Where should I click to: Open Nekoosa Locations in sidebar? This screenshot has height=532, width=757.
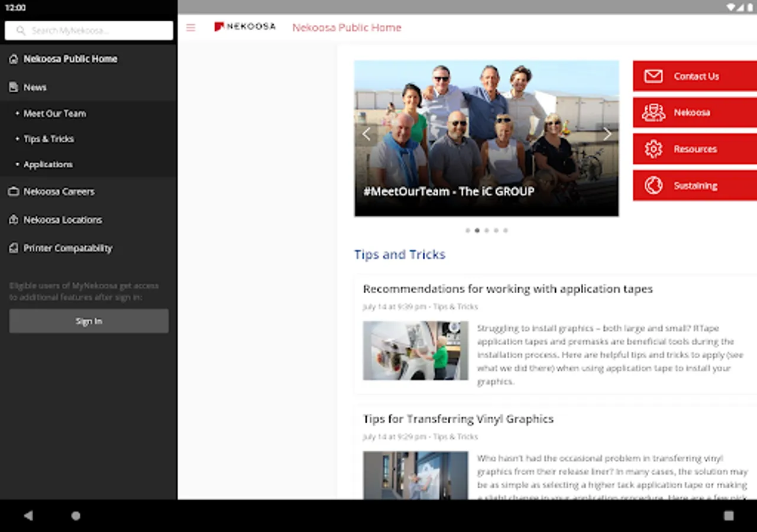click(x=89, y=220)
